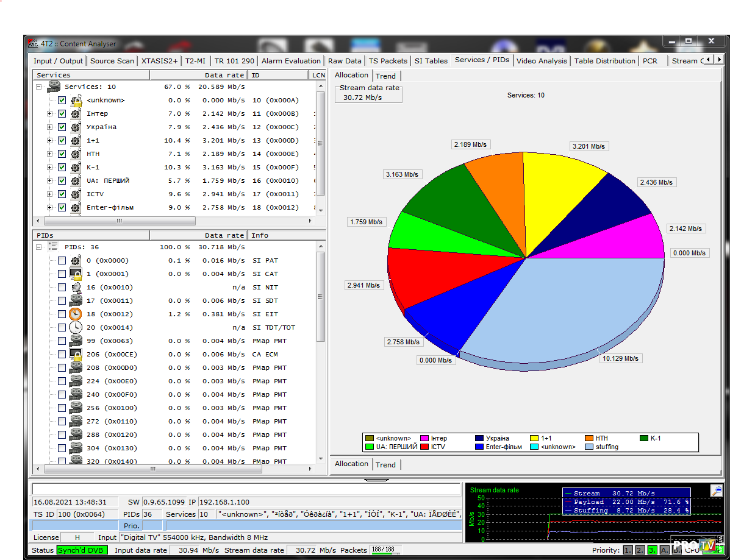
Task: Enable the checkbox for PID 0 PAT
Action: tap(62, 261)
